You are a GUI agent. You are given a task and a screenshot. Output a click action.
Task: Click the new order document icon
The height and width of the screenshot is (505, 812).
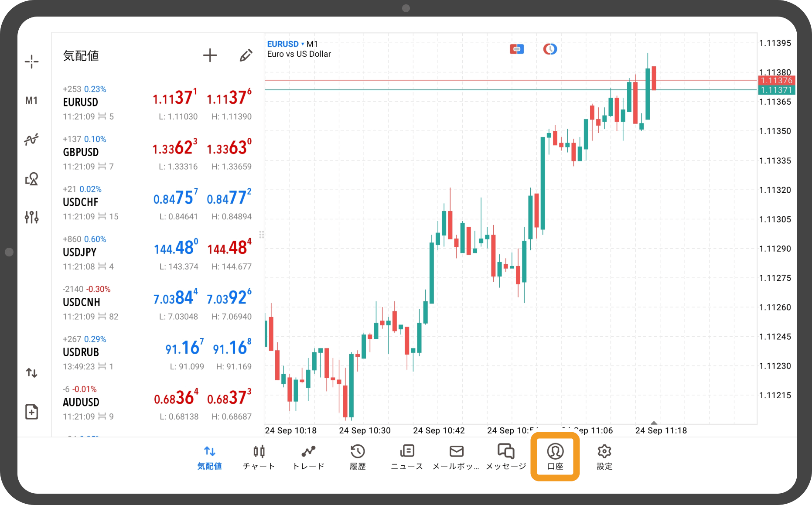(x=31, y=412)
